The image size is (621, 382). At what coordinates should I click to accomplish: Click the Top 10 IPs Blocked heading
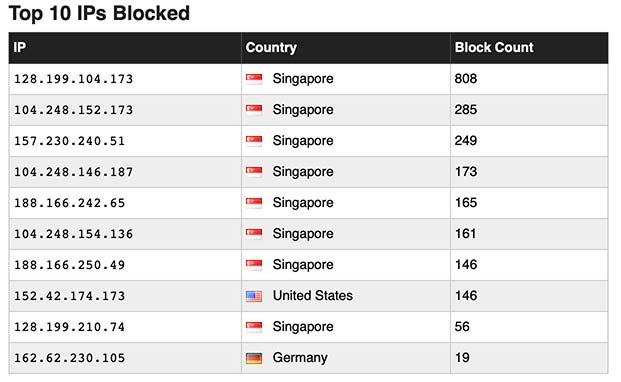(x=99, y=13)
